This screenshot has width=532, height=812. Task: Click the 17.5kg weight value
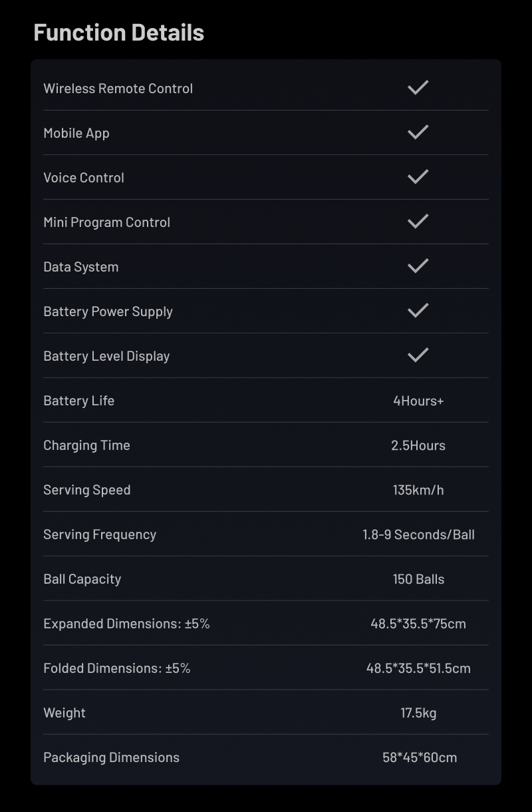click(418, 713)
